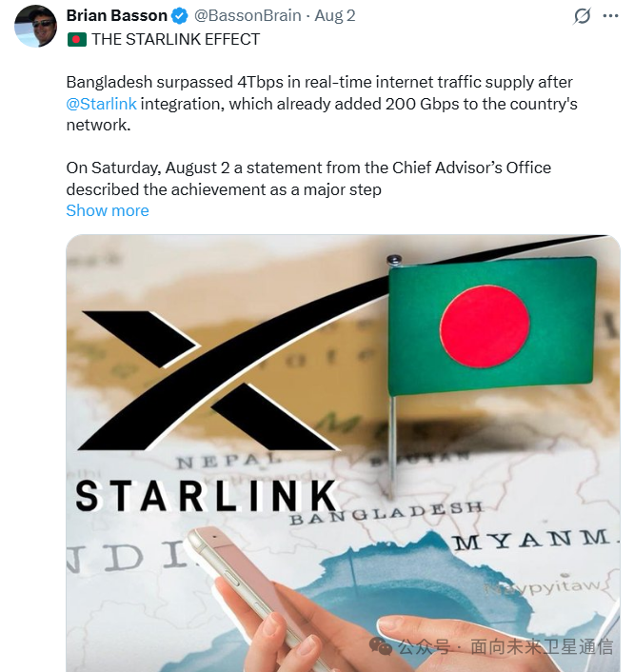Image resolution: width=634 pixels, height=672 pixels.
Task: Click the Grok explain post icon
Action: point(583,16)
